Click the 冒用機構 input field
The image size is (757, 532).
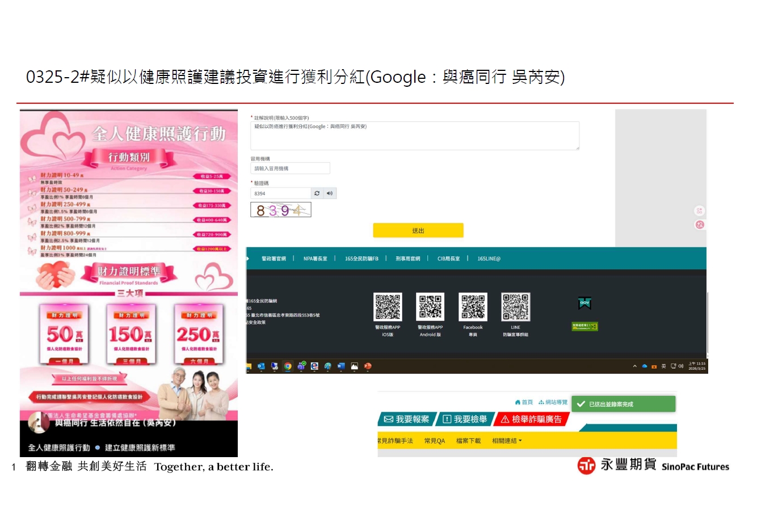290,168
